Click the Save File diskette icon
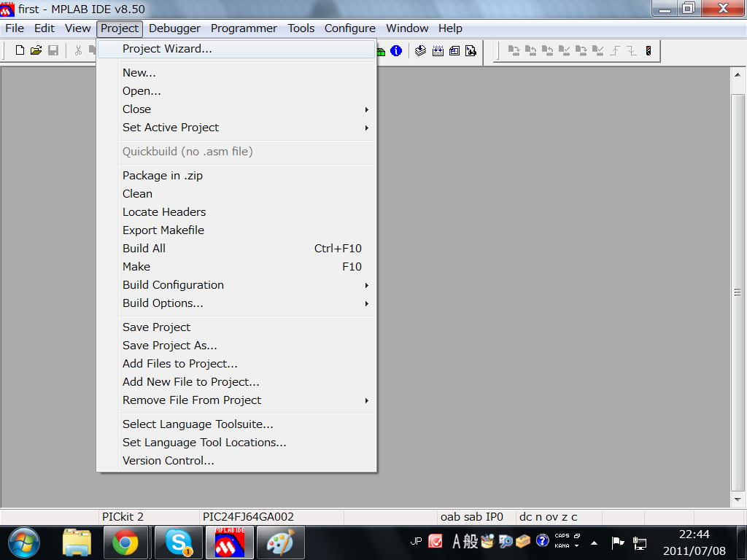The height and width of the screenshot is (560, 747). [53, 50]
